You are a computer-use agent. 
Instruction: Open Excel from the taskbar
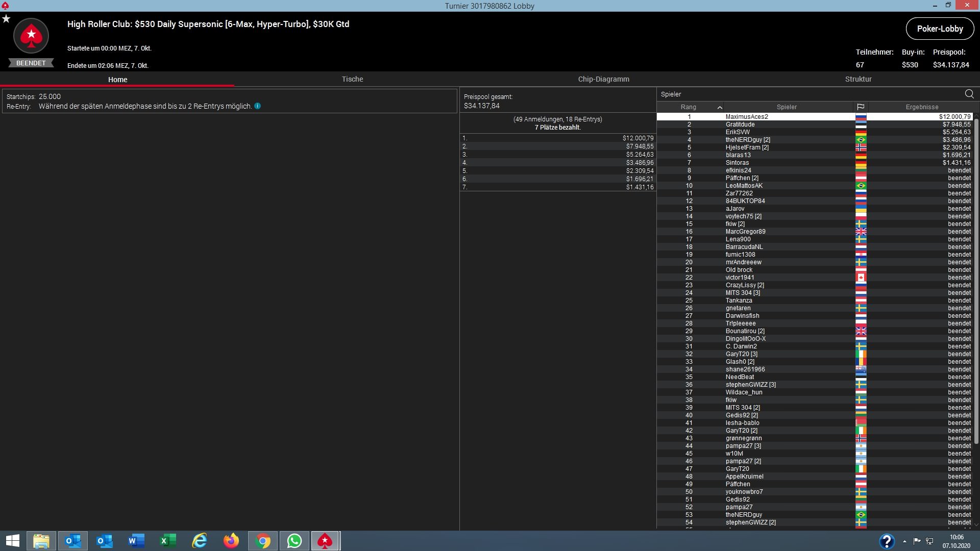point(168,541)
